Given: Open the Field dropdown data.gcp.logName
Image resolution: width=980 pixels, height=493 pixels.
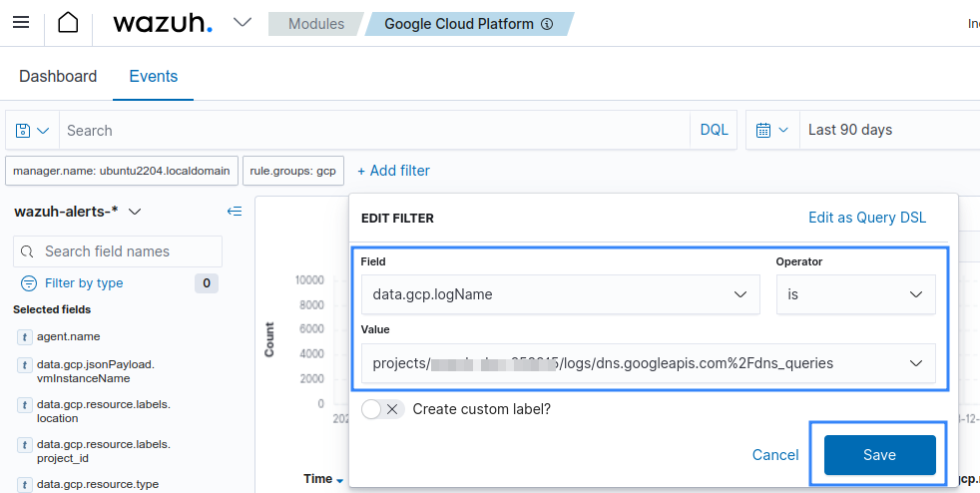Looking at the screenshot, I should (560, 294).
